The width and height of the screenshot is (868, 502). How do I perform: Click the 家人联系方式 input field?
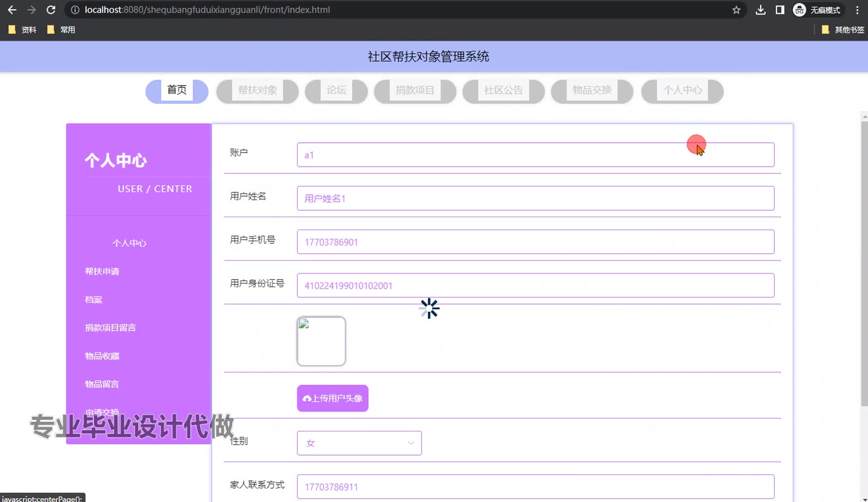point(535,487)
